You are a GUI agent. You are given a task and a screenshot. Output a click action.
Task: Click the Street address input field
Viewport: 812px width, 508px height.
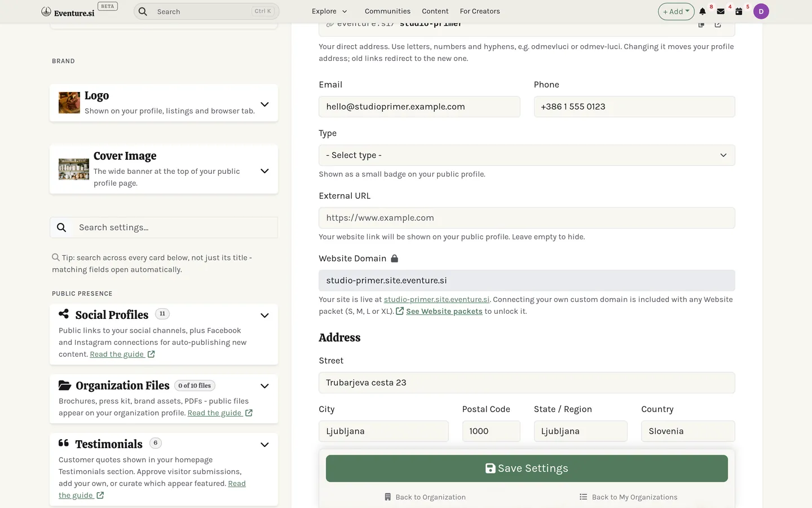527,383
